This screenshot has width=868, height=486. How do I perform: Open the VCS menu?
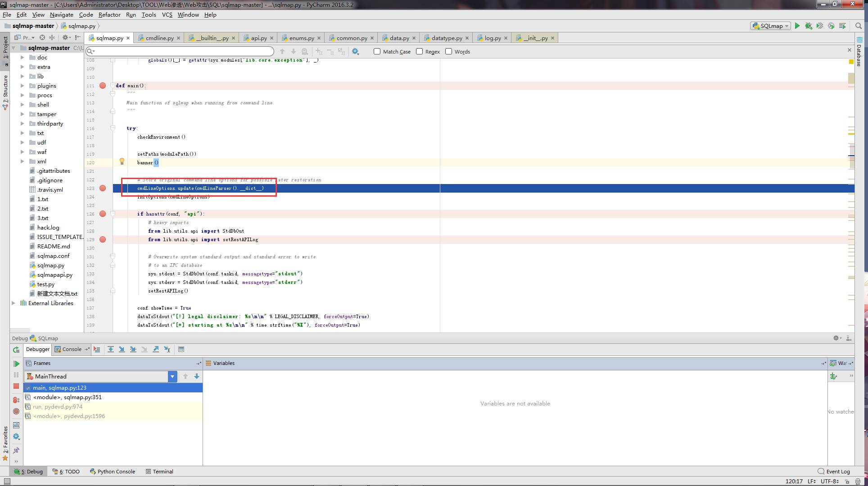(167, 14)
